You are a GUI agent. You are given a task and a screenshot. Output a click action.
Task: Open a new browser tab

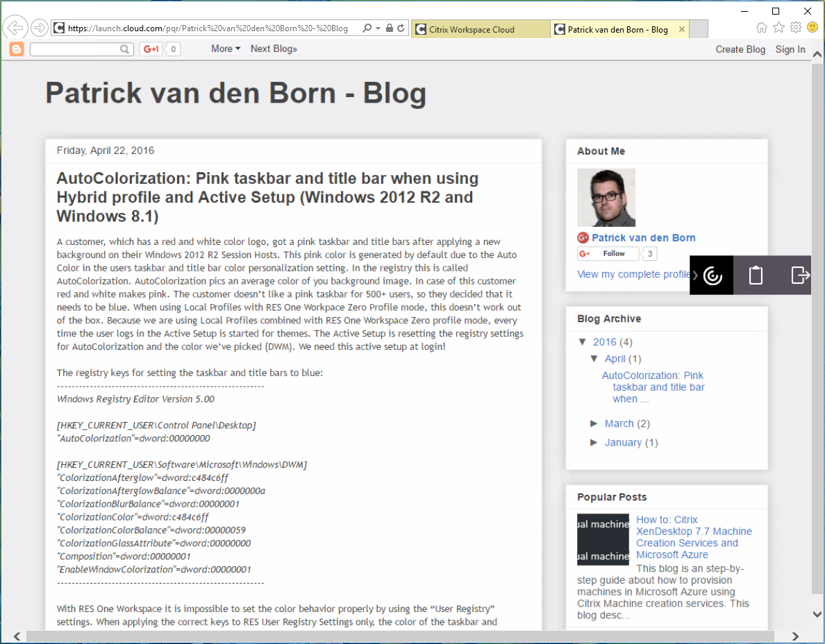(x=699, y=29)
